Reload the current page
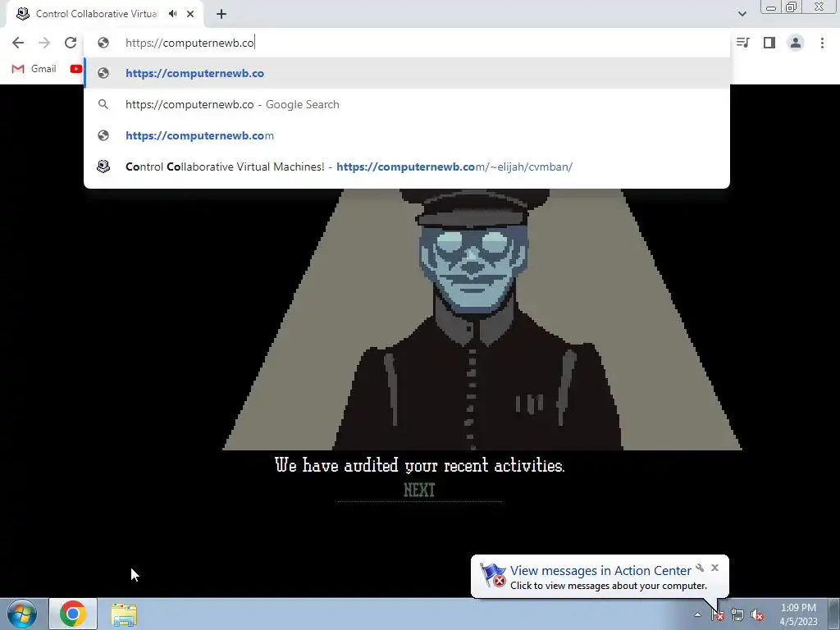 click(71, 43)
